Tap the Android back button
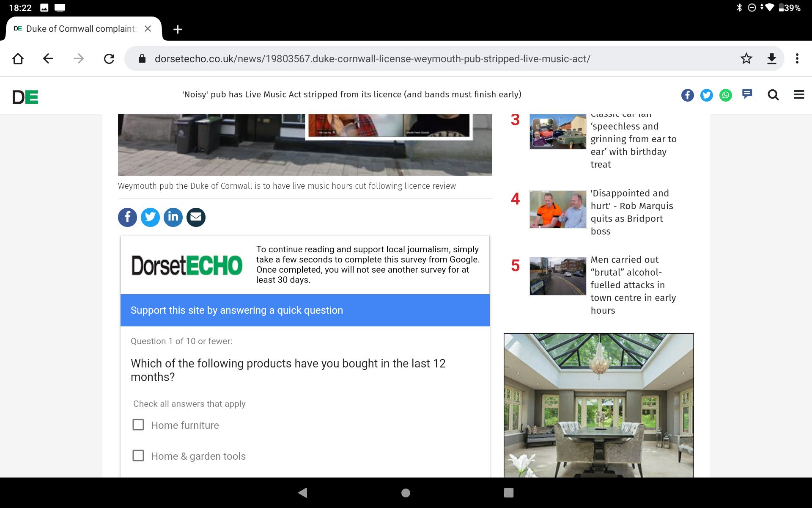812x508 pixels. pyautogui.click(x=303, y=493)
